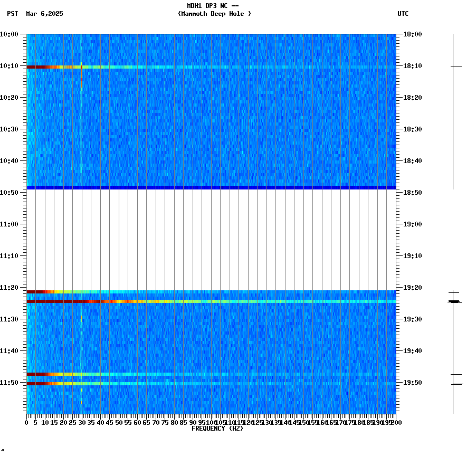Click the UTC timezone label
Image resolution: width=476 pixels, height=456 pixels.
[x=404, y=14]
